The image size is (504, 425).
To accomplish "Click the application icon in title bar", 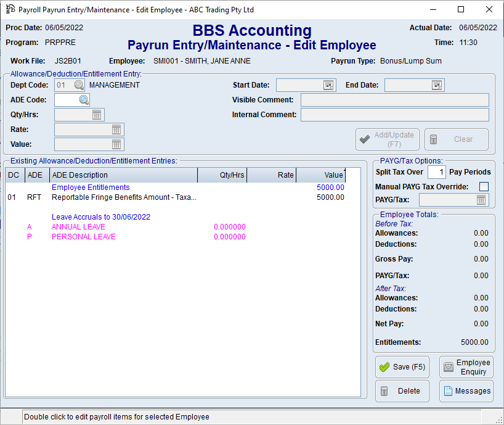I will point(10,10).
